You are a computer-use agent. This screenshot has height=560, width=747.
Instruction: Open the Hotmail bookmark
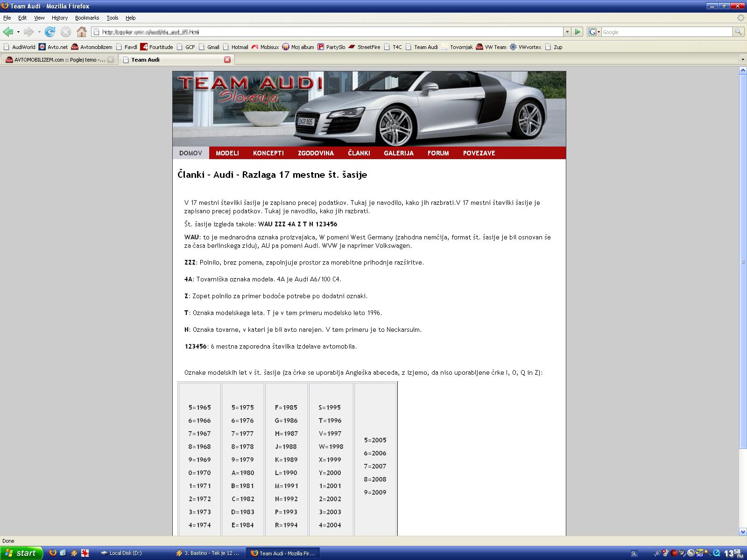(235, 47)
